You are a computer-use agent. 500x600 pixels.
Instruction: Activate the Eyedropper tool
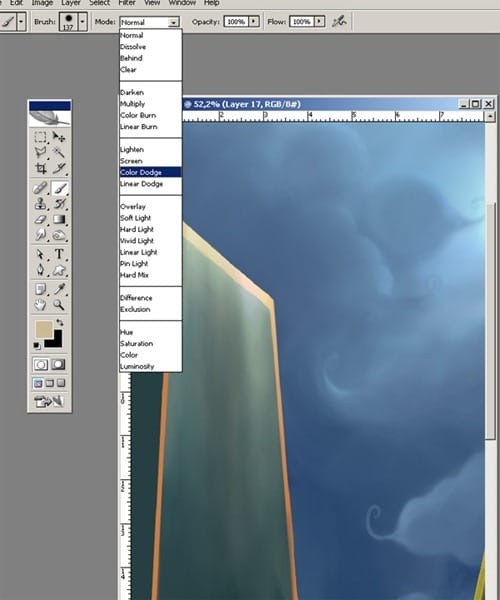59,289
